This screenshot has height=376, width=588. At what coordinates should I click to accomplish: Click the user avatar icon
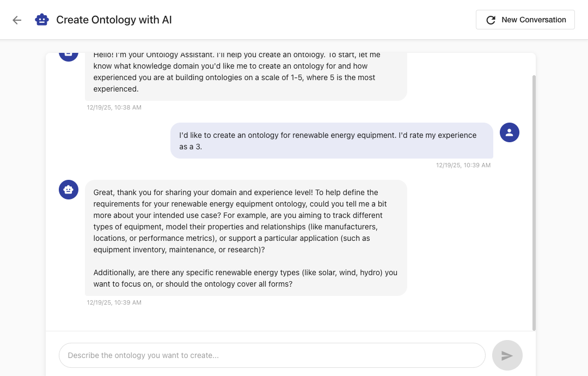pyautogui.click(x=509, y=132)
